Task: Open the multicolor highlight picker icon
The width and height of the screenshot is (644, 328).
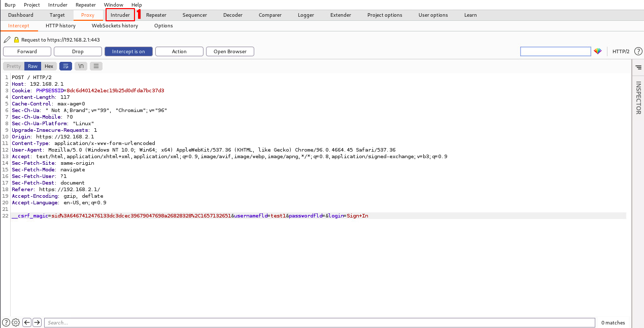Action: pos(598,52)
